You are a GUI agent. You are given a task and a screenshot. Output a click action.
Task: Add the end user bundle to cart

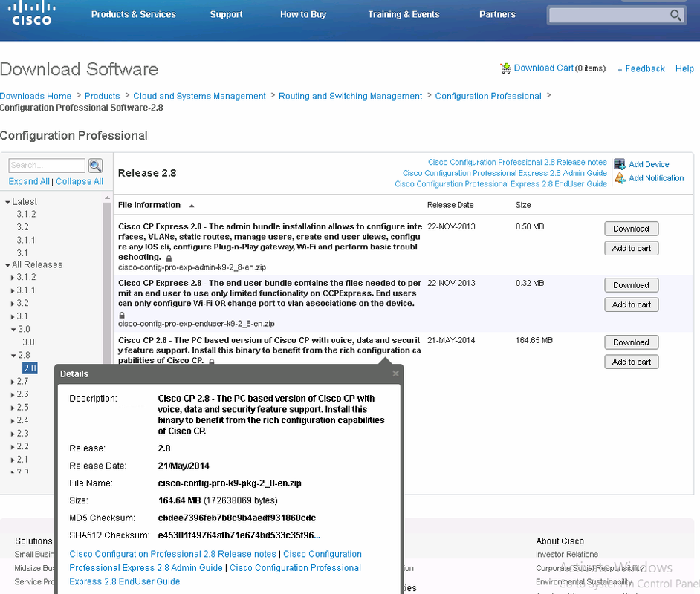tap(631, 305)
